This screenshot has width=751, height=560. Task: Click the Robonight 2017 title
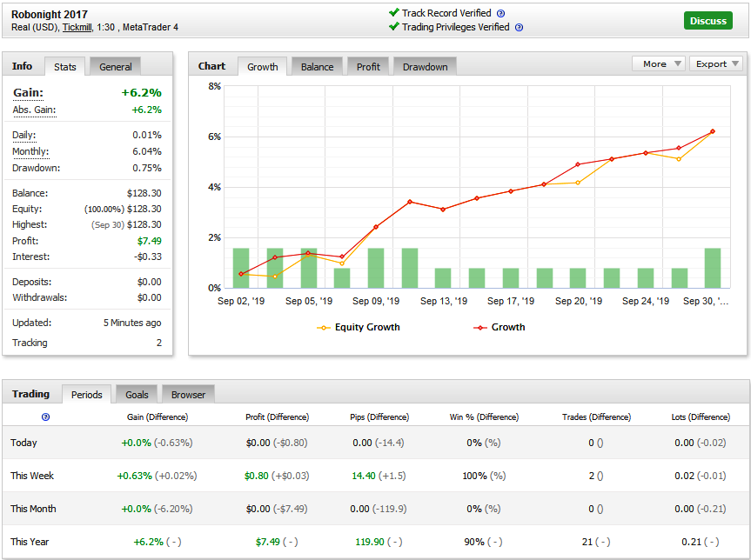coord(50,15)
